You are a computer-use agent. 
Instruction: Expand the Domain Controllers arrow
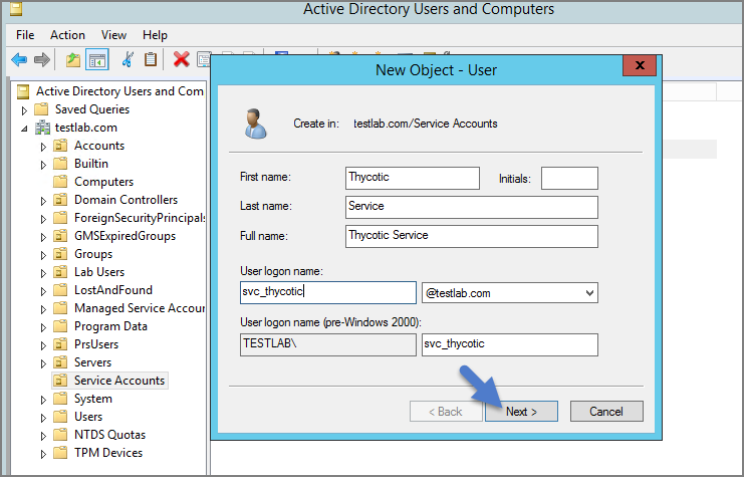pyautogui.click(x=43, y=201)
